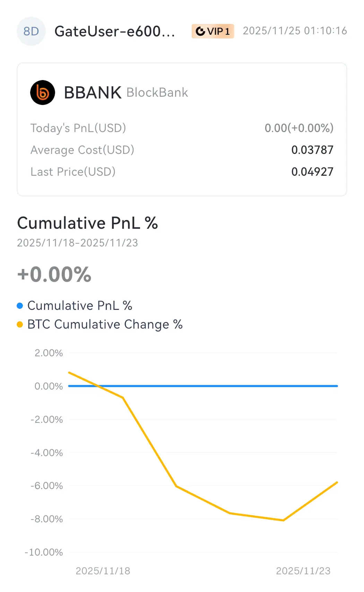Click the Average Cost value 0.03787
Screen dimensions: 364x592
click(312, 150)
